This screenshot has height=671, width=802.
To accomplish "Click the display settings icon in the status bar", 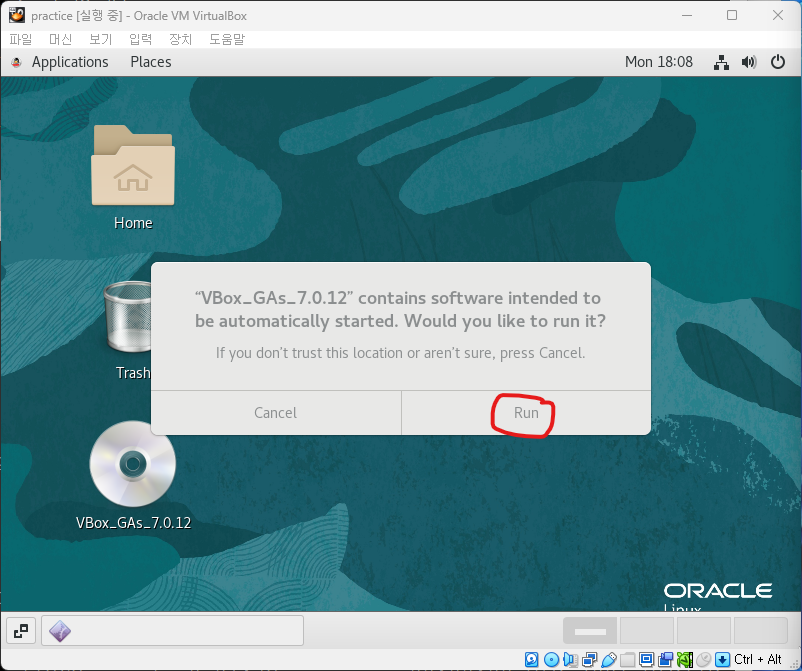I will (647, 659).
